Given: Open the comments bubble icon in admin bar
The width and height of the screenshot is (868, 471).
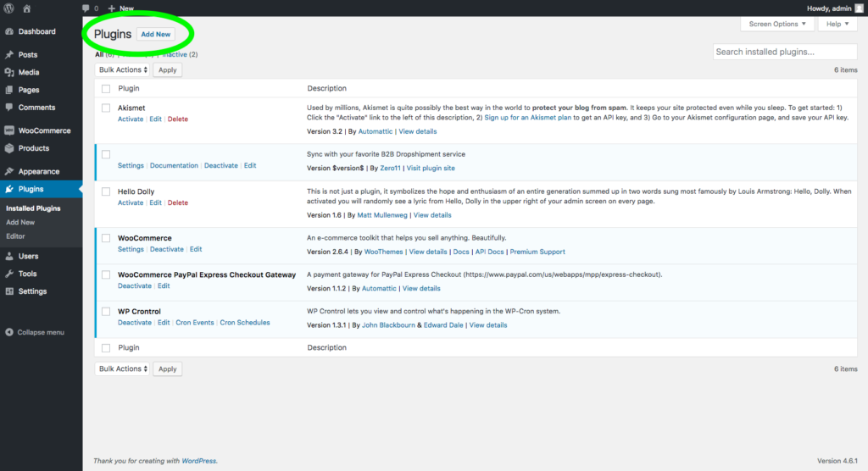Looking at the screenshot, I should [x=86, y=8].
